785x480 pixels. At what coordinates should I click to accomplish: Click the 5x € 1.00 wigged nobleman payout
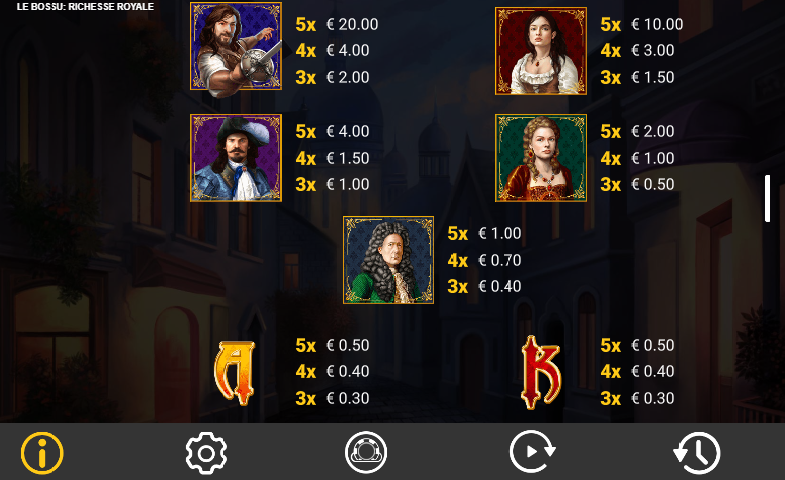[485, 233]
